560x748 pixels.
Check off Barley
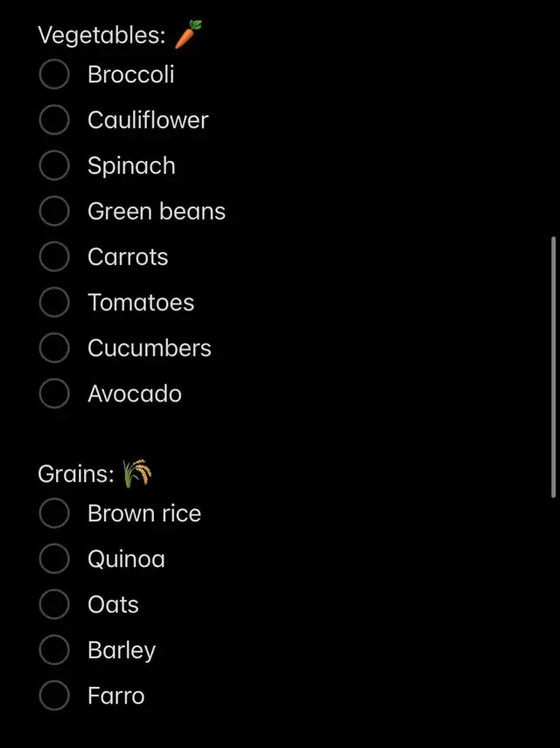pyautogui.click(x=54, y=650)
